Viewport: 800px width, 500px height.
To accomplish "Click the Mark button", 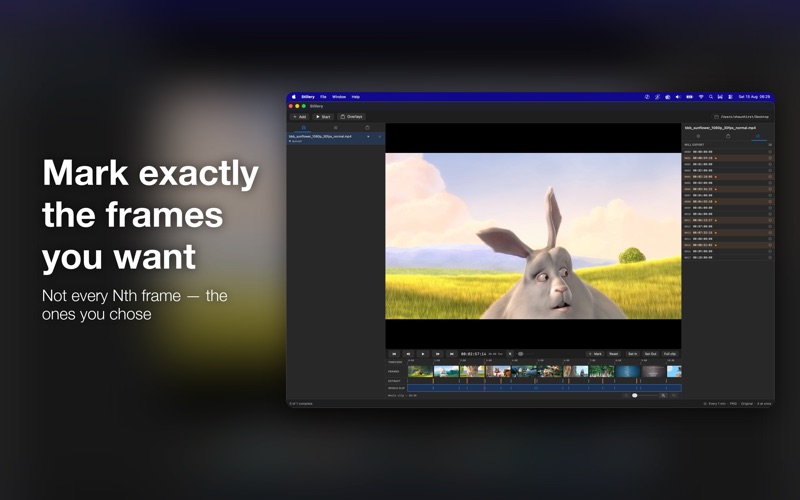I will (595, 354).
